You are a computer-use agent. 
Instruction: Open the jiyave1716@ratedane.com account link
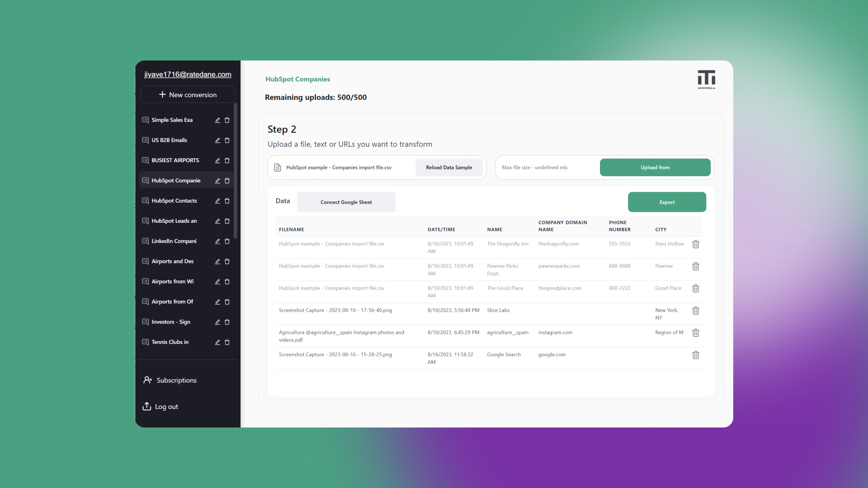coord(187,75)
